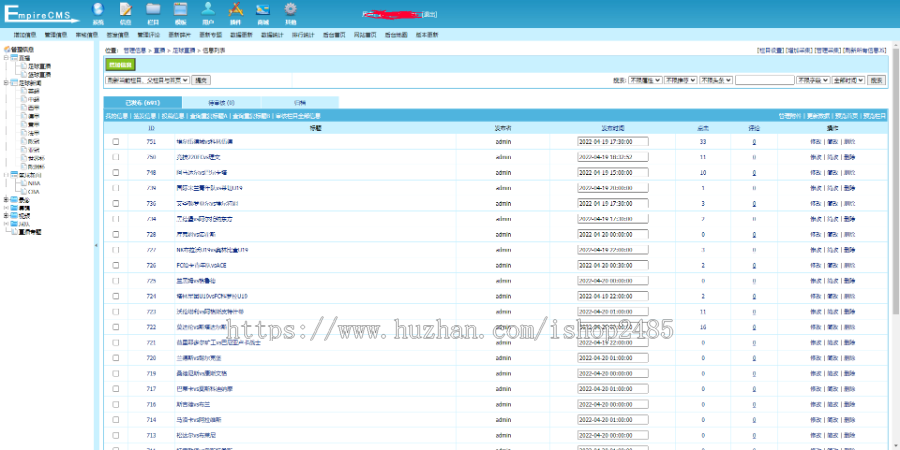Screen dimensions: 900x450
Task: Click the CBA page icon in tree
Action: pyautogui.click(x=23, y=192)
